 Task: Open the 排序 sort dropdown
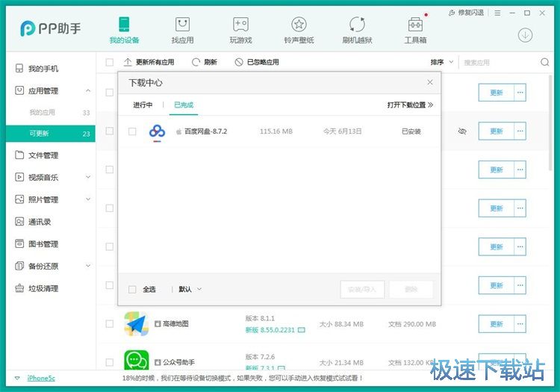[442, 62]
